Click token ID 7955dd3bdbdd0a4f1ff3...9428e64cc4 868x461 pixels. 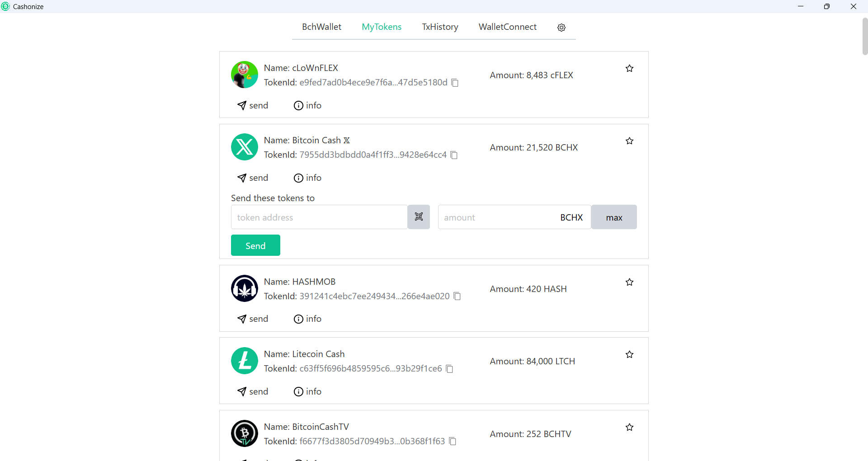tap(373, 155)
